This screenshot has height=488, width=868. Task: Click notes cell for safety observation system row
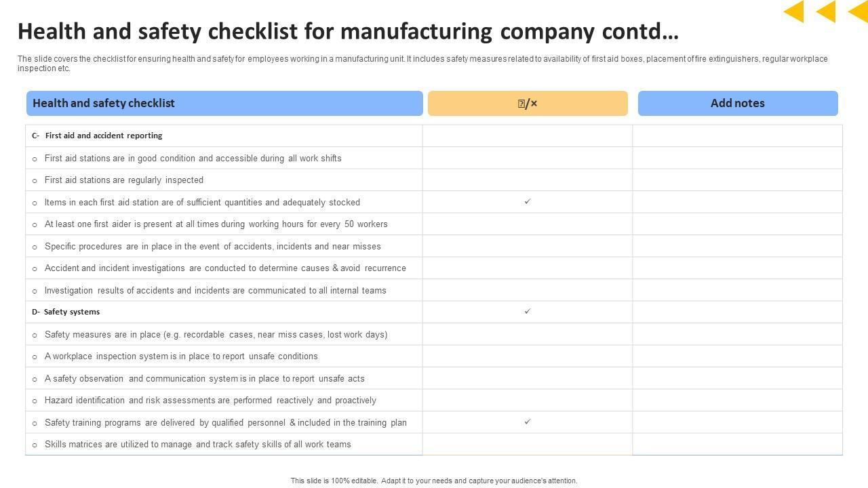click(738, 378)
